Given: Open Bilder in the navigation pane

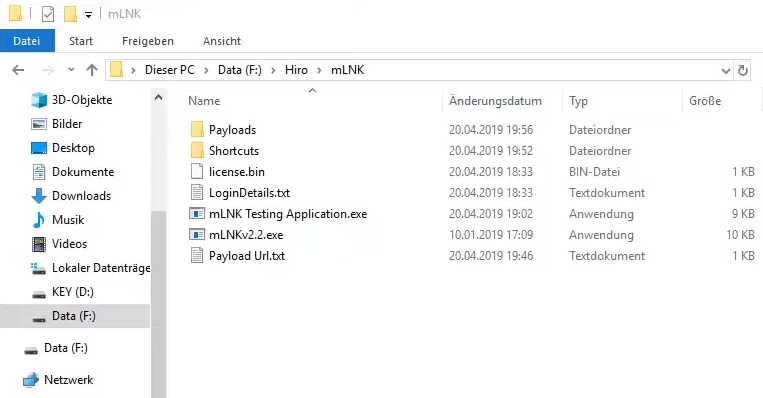Looking at the screenshot, I should point(67,124).
